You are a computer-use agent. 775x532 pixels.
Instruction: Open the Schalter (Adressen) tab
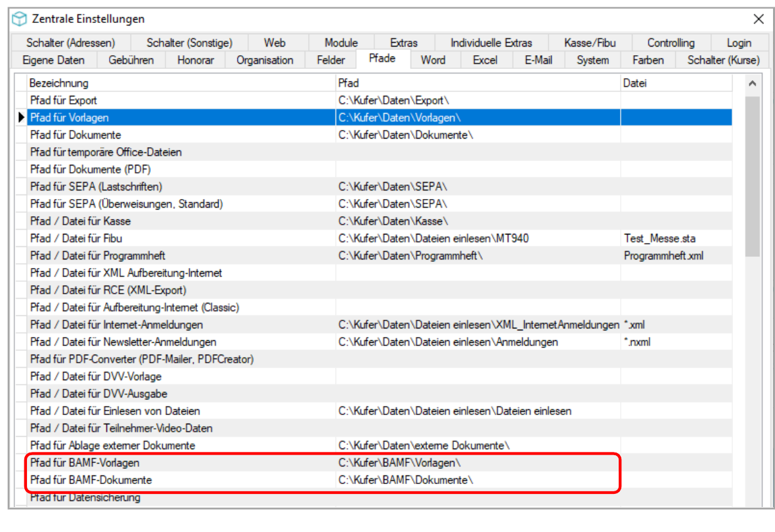tap(71, 43)
